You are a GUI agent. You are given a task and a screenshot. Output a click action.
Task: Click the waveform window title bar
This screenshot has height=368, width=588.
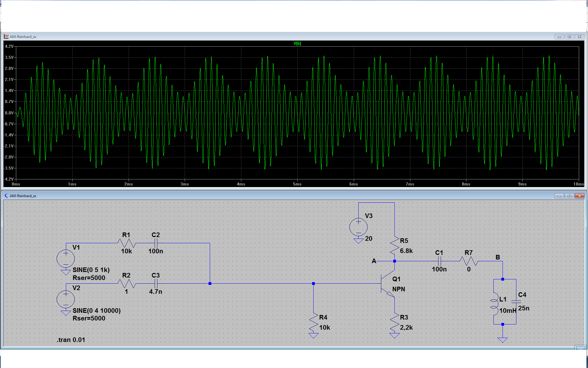click(294, 36)
